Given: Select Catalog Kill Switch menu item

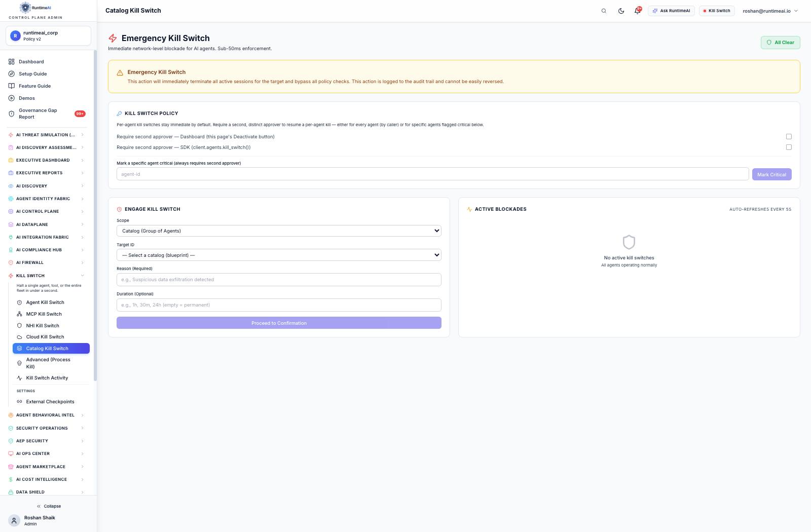Looking at the screenshot, I should tap(51, 349).
